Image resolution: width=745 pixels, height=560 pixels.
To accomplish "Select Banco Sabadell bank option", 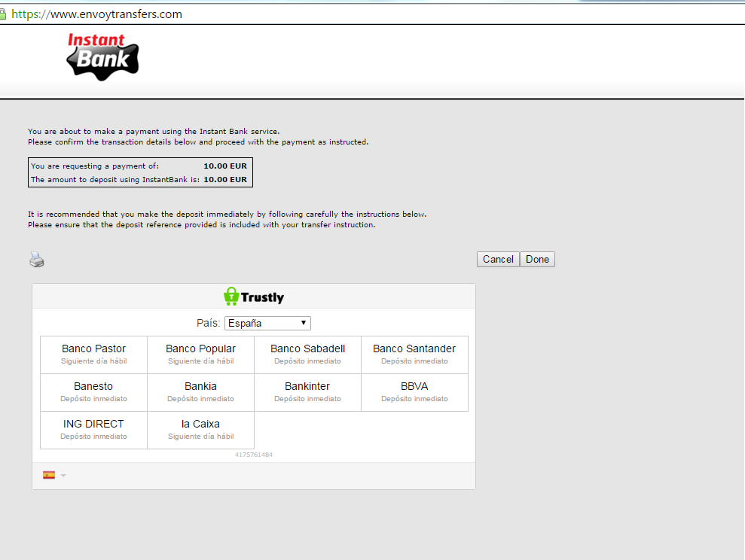I will (x=307, y=355).
